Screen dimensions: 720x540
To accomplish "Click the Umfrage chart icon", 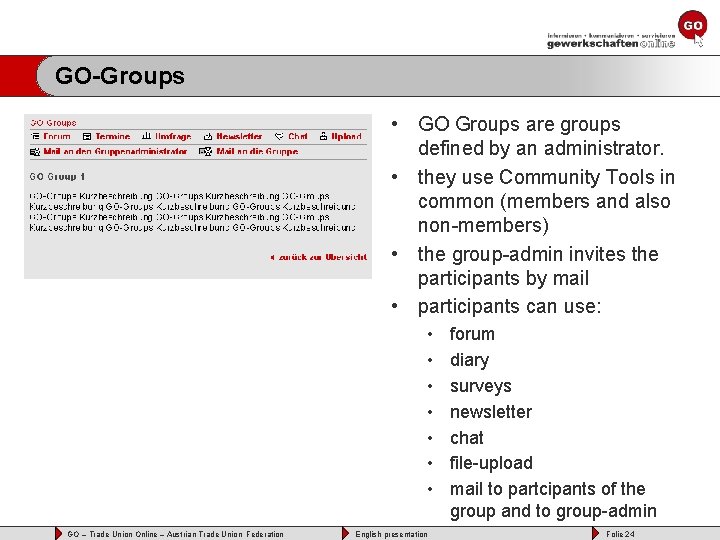I will point(146,136).
